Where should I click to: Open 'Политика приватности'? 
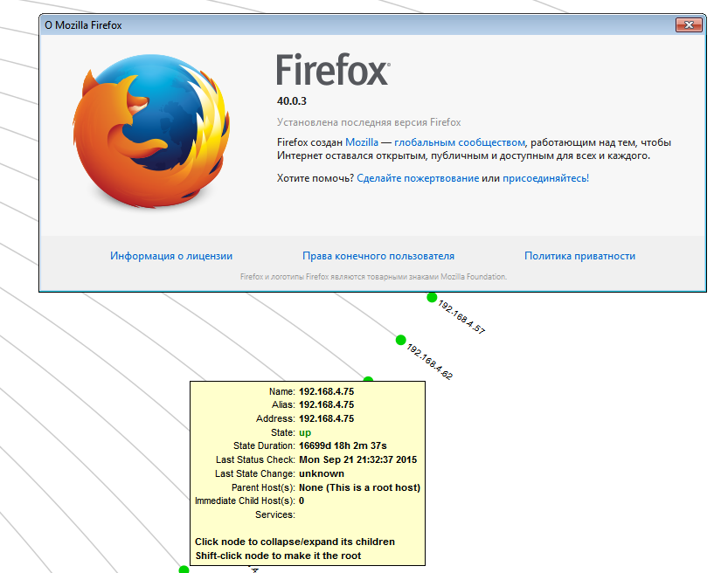tap(579, 256)
